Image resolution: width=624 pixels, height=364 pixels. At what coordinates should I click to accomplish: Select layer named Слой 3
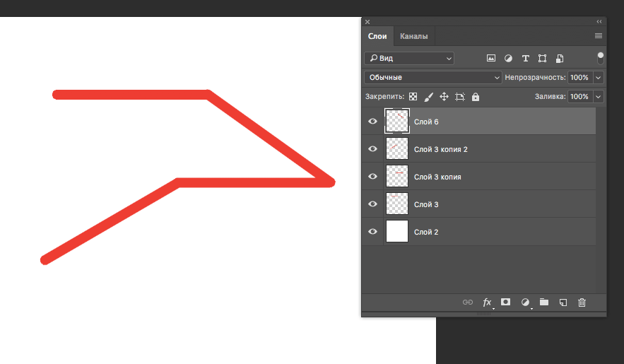click(426, 204)
